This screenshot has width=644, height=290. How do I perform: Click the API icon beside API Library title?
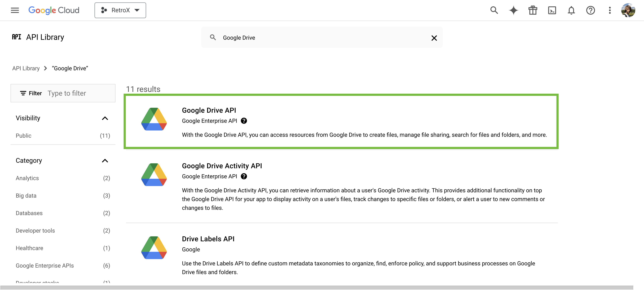[16, 37]
